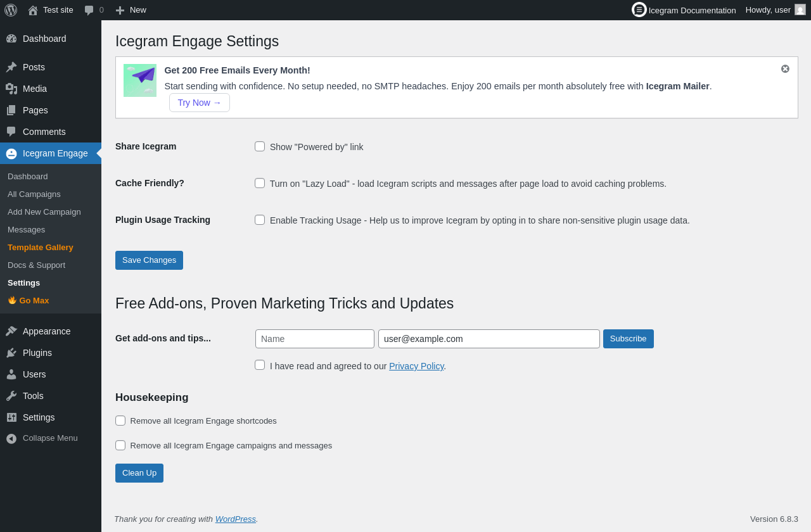Turn on Lazy Load checkbox

[x=260, y=183]
